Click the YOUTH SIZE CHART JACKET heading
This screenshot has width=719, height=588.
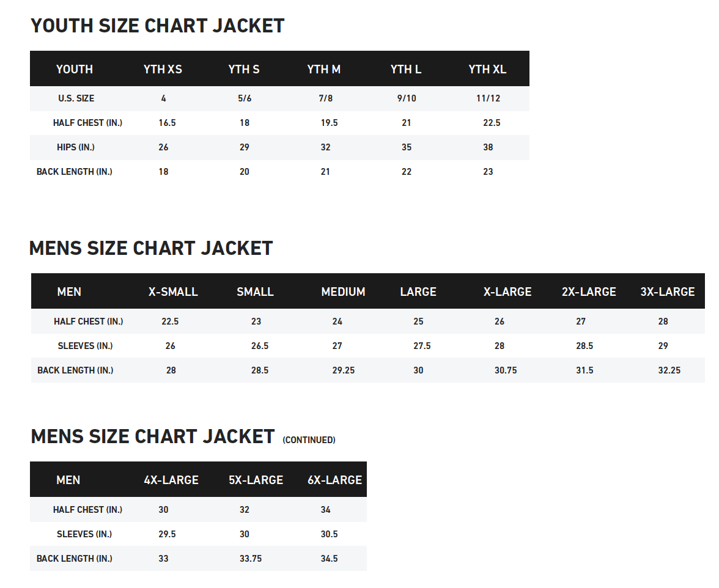(157, 26)
